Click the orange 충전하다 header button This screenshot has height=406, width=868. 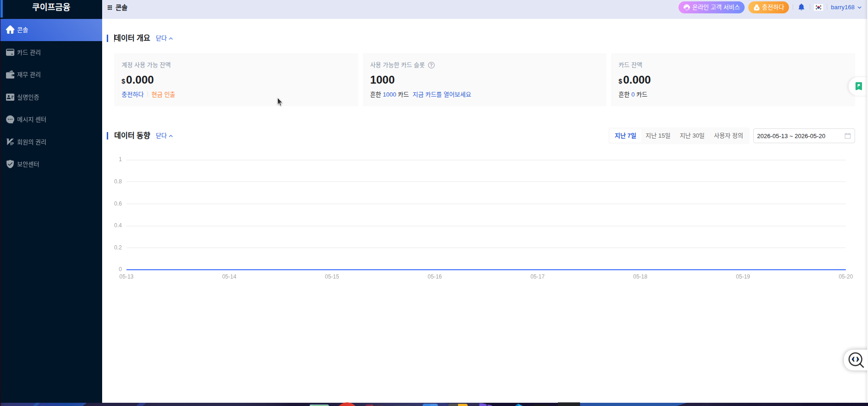pos(769,7)
